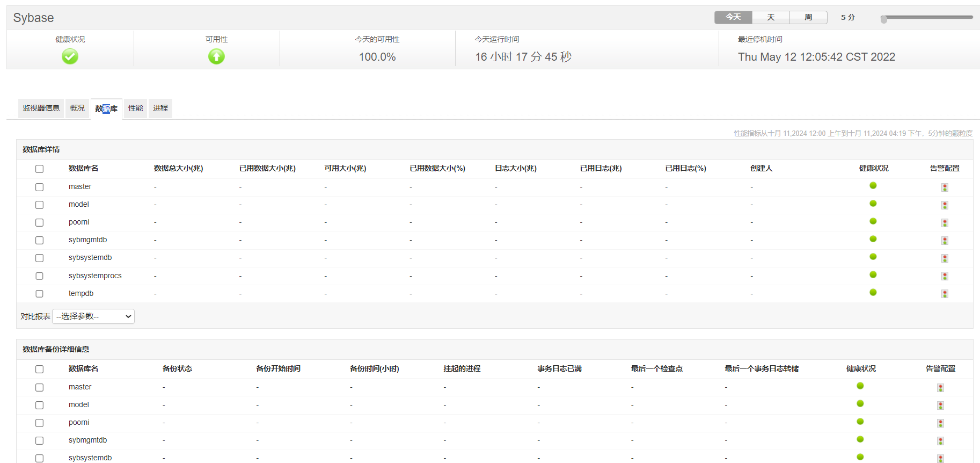980x463 pixels.
Task: Switch to the 概况 tab
Action: click(77, 108)
